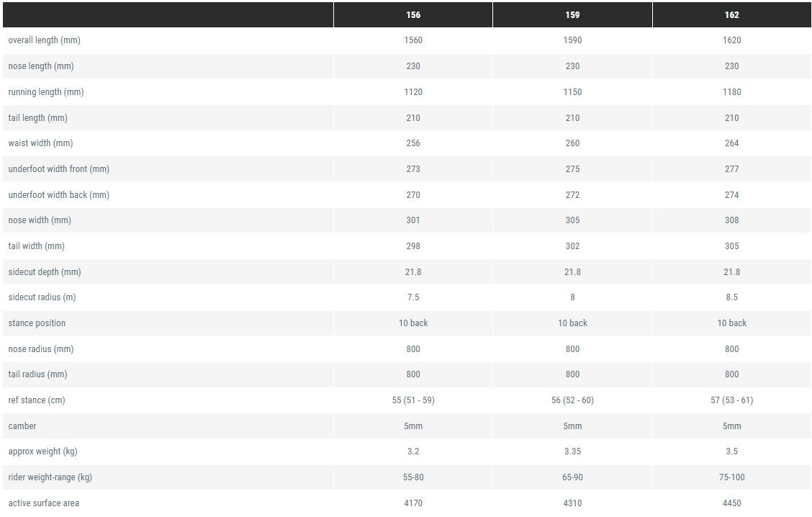812x517 pixels.
Task: Select ref stance value 56 (52 - 60)
Action: click(572, 400)
